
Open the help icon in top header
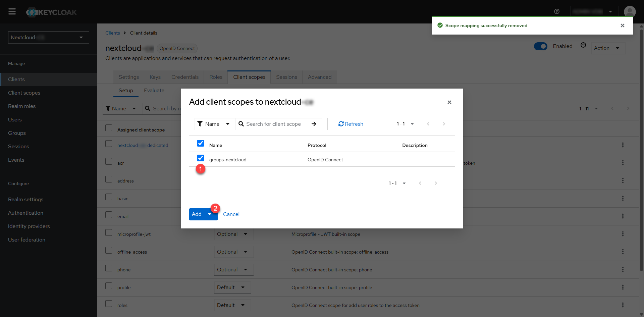[x=557, y=11]
